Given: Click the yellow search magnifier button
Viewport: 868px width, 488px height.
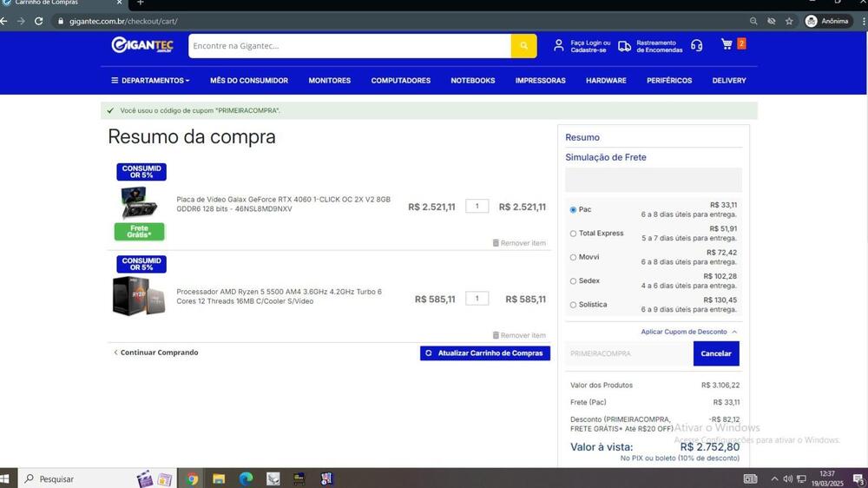Looking at the screenshot, I should [523, 46].
